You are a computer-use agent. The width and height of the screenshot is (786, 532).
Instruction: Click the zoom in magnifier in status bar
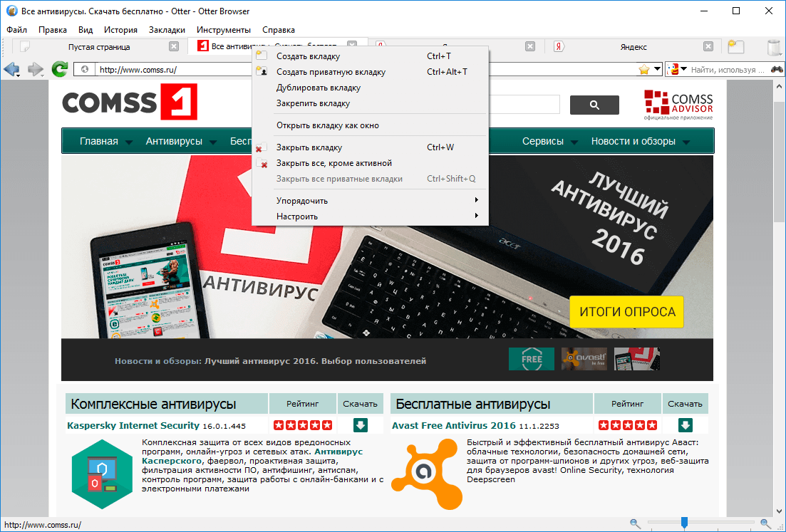pos(765,523)
